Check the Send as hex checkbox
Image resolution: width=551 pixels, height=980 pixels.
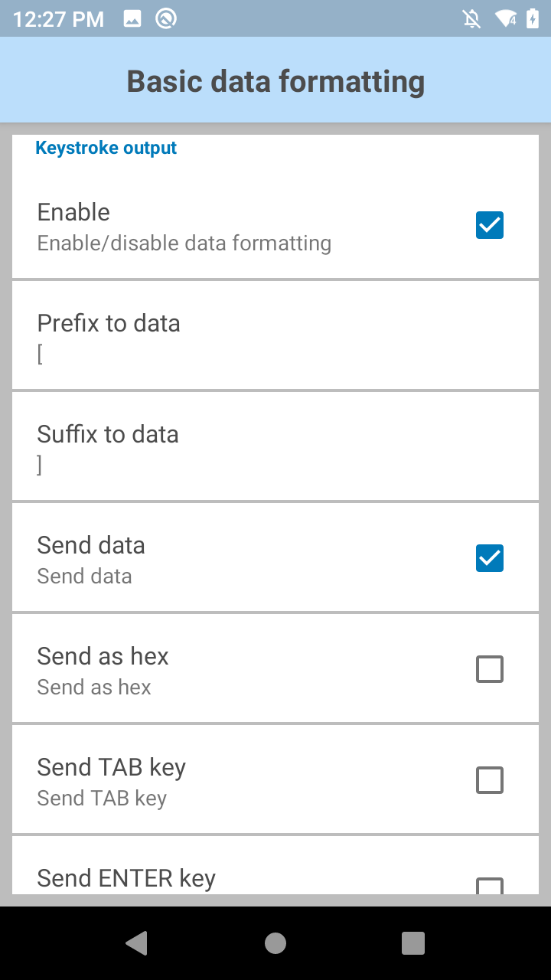[490, 669]
